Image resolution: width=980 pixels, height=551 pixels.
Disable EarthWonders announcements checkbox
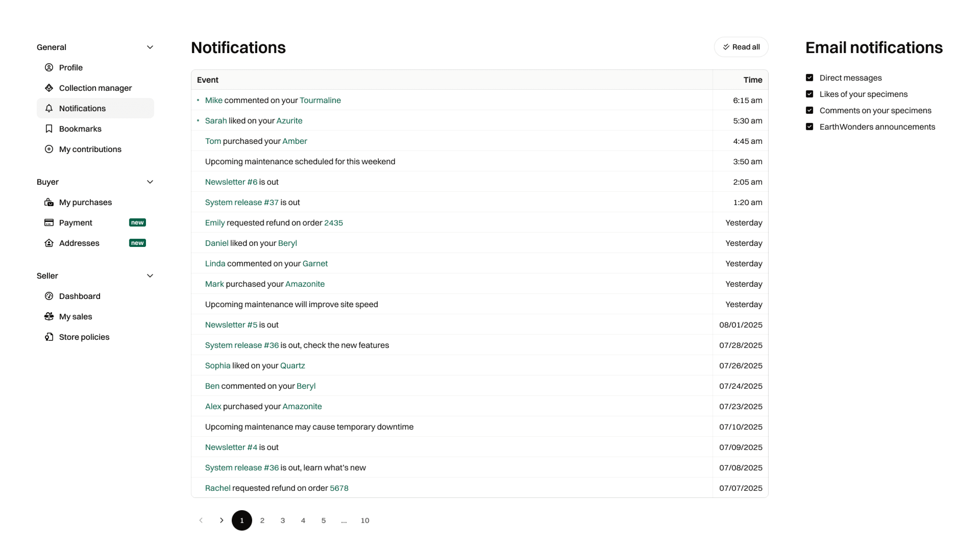point(809,127)
